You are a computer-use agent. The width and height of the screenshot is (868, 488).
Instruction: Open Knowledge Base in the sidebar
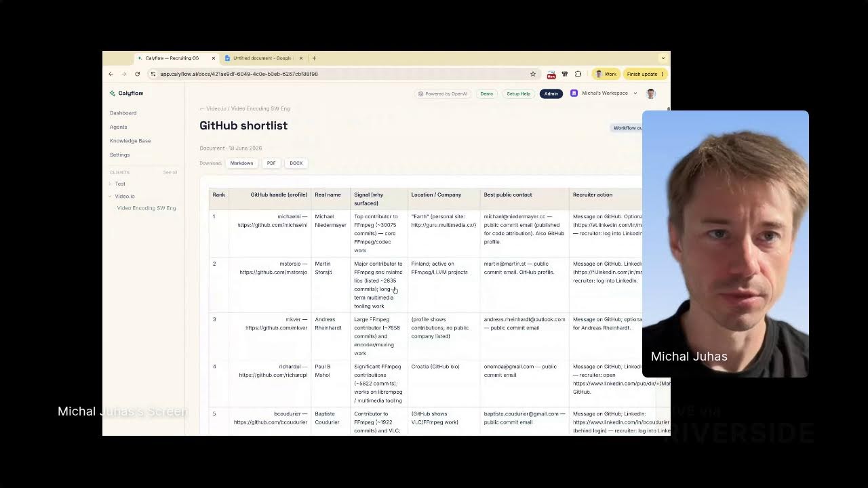point(130,141)
